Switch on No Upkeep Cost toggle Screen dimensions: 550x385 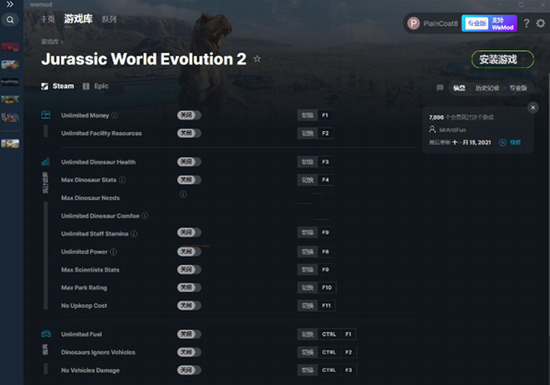(x=189, y=305)
